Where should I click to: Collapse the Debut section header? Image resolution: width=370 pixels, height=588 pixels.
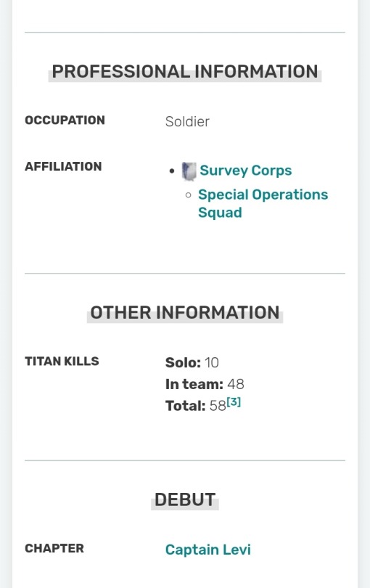click(x=185, y=500)
